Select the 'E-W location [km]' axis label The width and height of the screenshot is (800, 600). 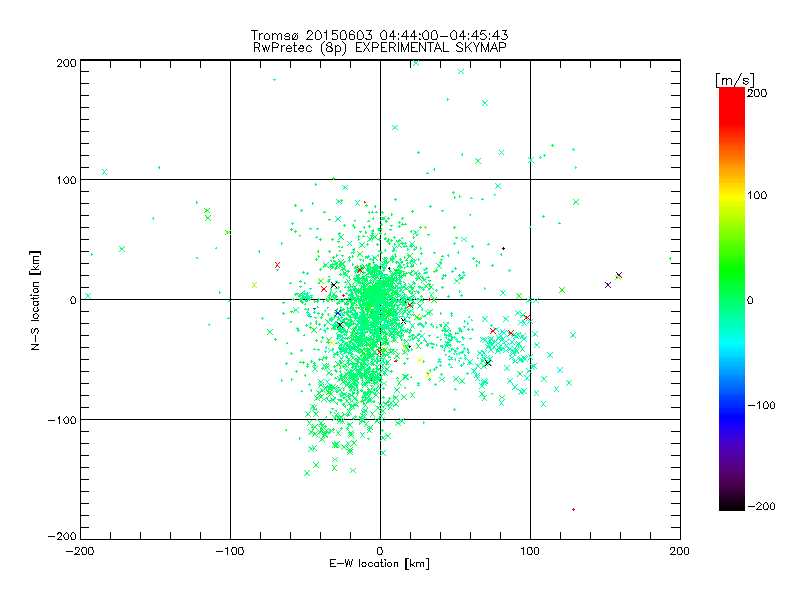point(379,563)
